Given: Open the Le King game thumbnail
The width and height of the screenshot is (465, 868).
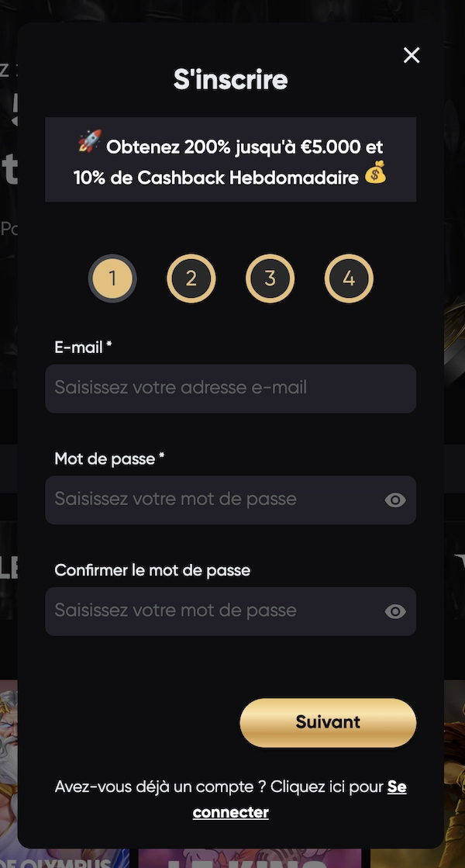Looking at the screenshot, I should [232, 857].
